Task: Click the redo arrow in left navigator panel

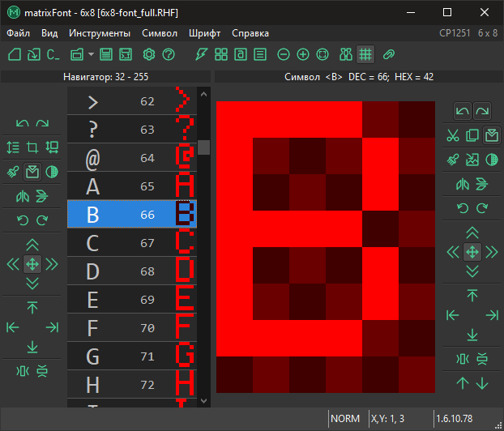Action: pos(42,124)
